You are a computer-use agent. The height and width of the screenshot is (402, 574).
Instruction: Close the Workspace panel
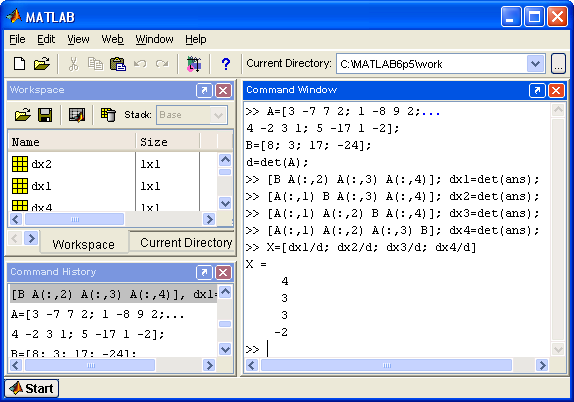223,90
